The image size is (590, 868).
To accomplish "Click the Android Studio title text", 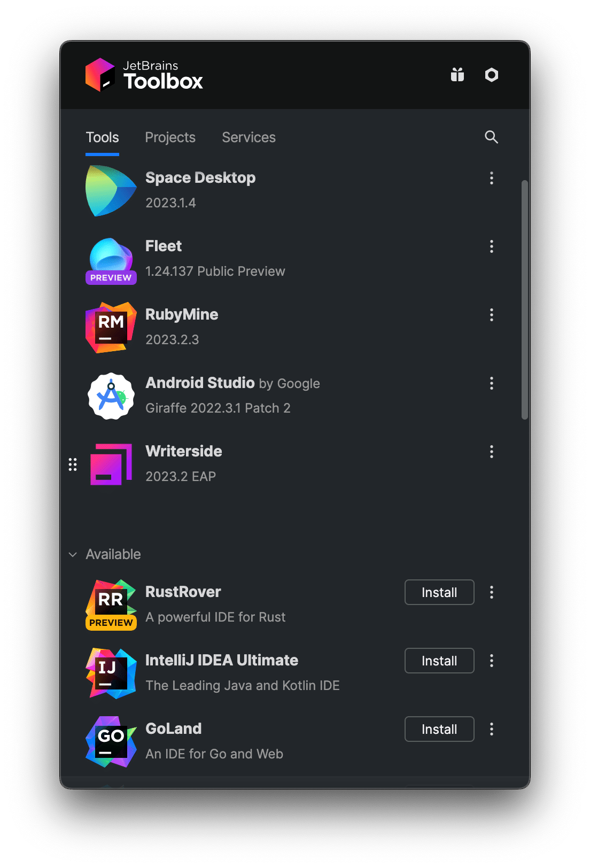I will coord(200,383).
